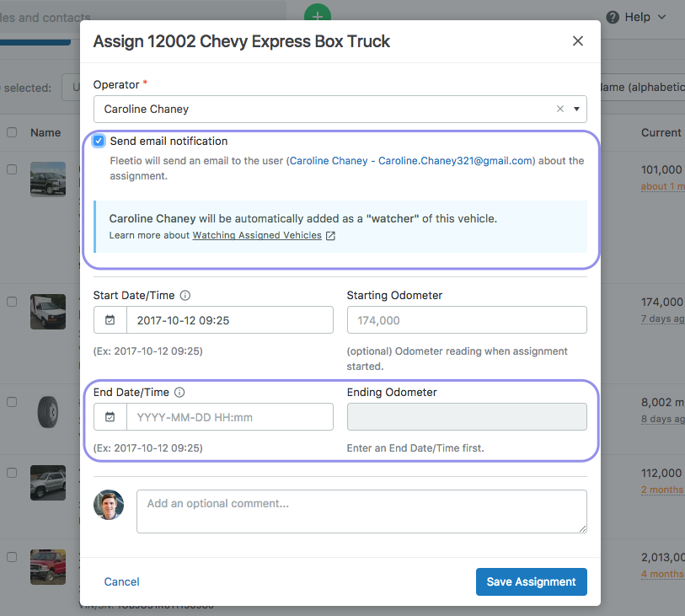Screen dimensions: 685x616
Task: Click the Caroline.Chaney321@gmail.com email link
Action: point(455,161)
